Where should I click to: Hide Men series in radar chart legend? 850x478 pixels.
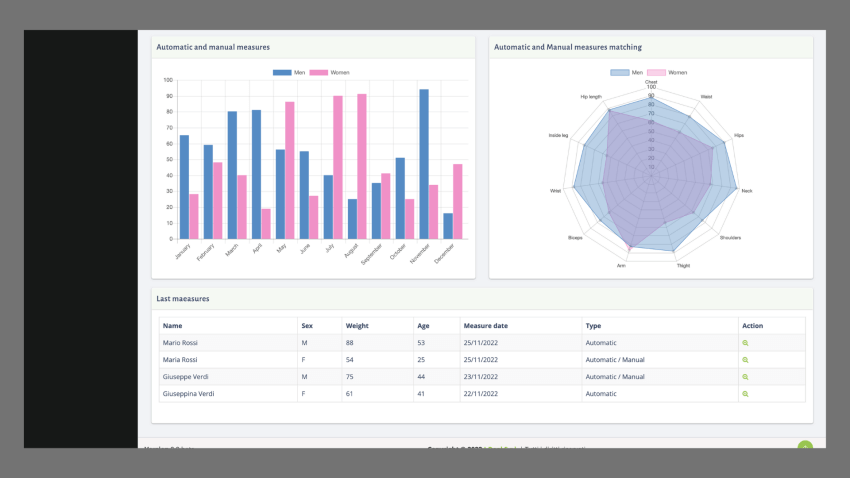tap(627, 73)
